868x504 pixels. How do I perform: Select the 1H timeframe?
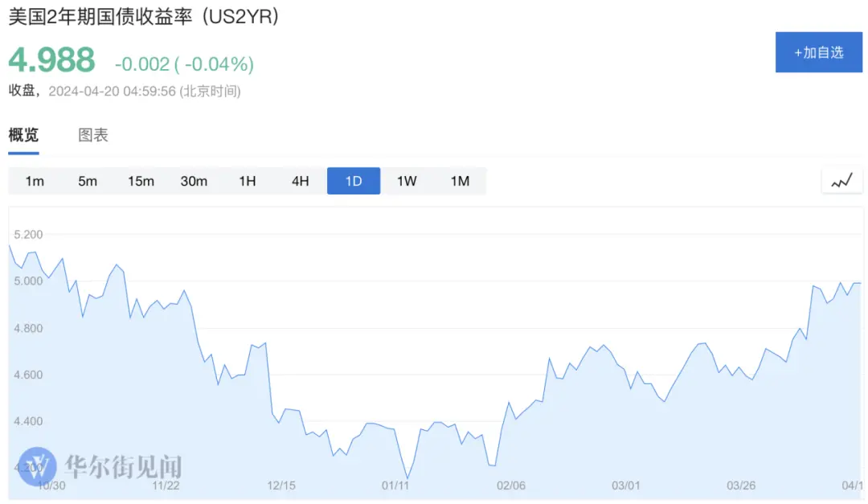[247, 181]
